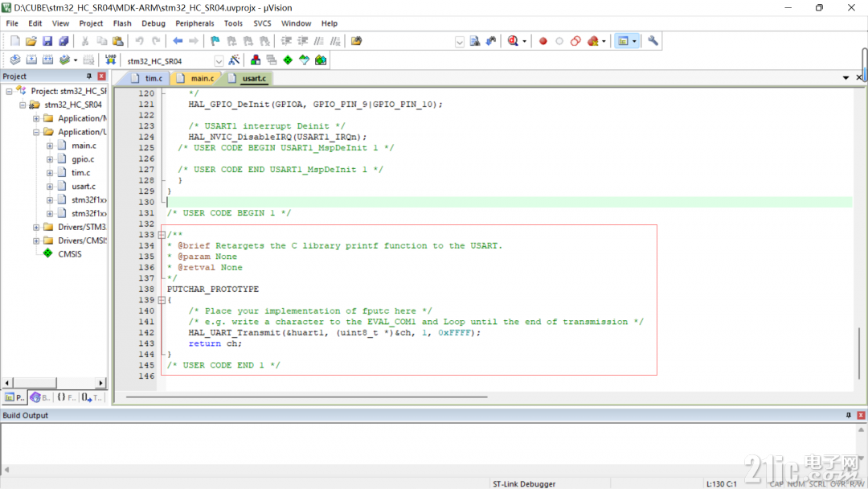Collapse the stm32_HC_SR04 target node

[23, 105]
